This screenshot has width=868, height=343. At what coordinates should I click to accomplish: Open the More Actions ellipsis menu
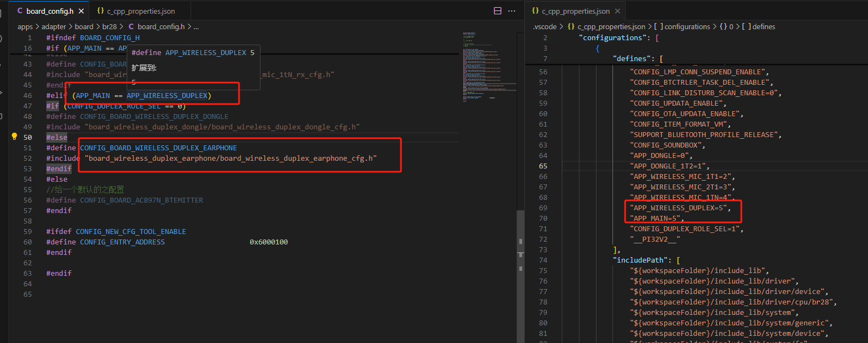[512, 11]
